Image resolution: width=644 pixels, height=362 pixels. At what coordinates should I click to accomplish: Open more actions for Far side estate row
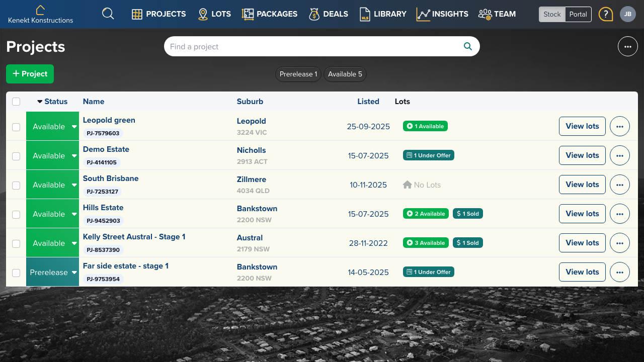(620, 272)
